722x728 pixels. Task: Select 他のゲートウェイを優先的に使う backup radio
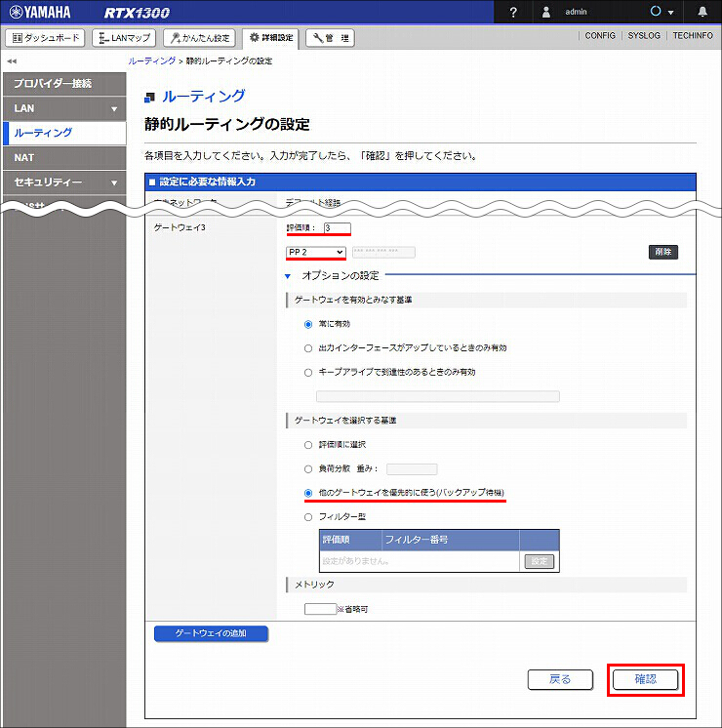pos(308,493)
